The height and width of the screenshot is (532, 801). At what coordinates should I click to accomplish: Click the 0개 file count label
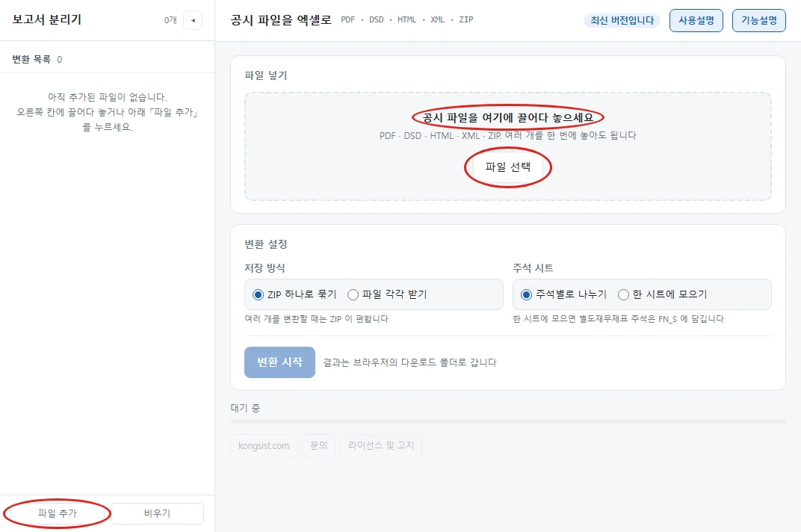(170, 20)
